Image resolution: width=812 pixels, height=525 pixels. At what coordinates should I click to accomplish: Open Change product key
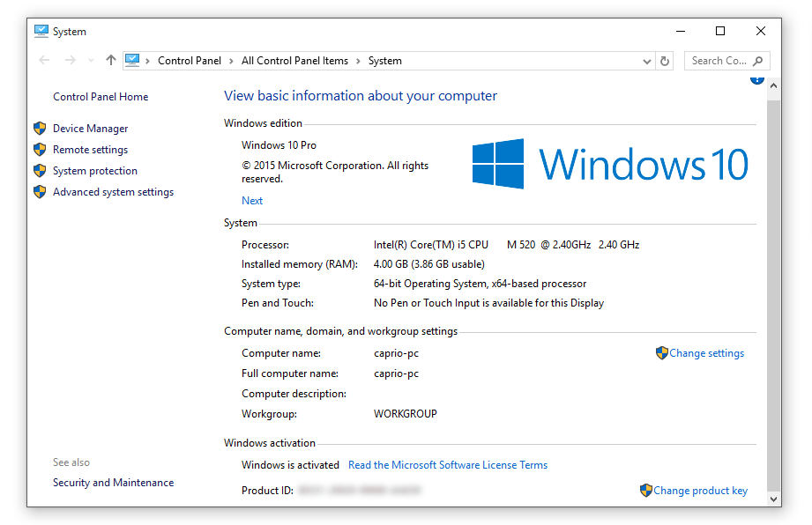pos(700,491)
